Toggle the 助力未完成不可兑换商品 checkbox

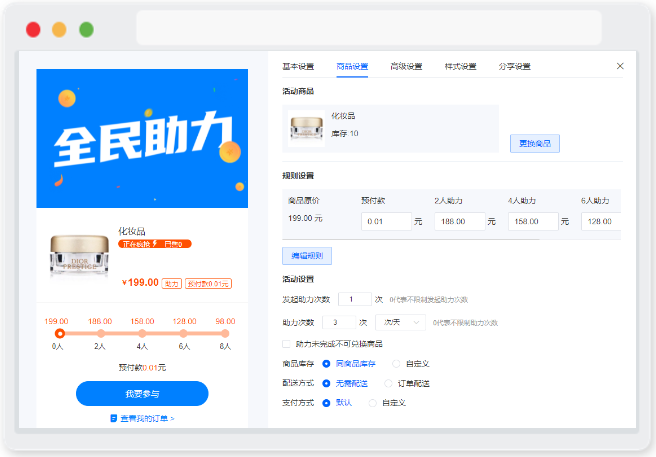coord(286,344)
